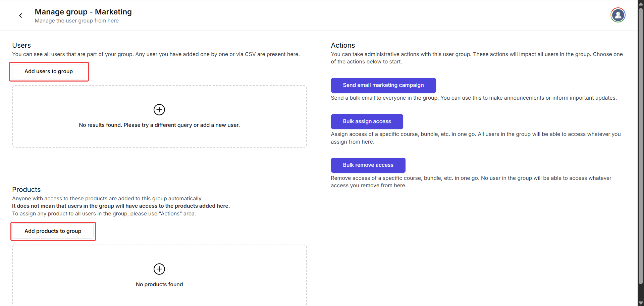This screenshot has height=306, width=644.
Task: Click the Products section heading
Action: [26, 190]
